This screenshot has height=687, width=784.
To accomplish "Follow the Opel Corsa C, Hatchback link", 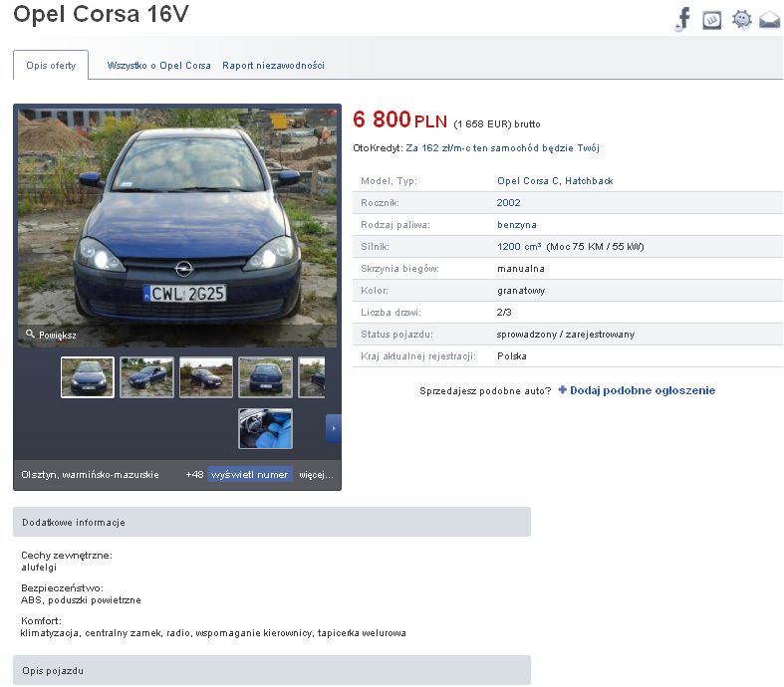I will [555, 181].
